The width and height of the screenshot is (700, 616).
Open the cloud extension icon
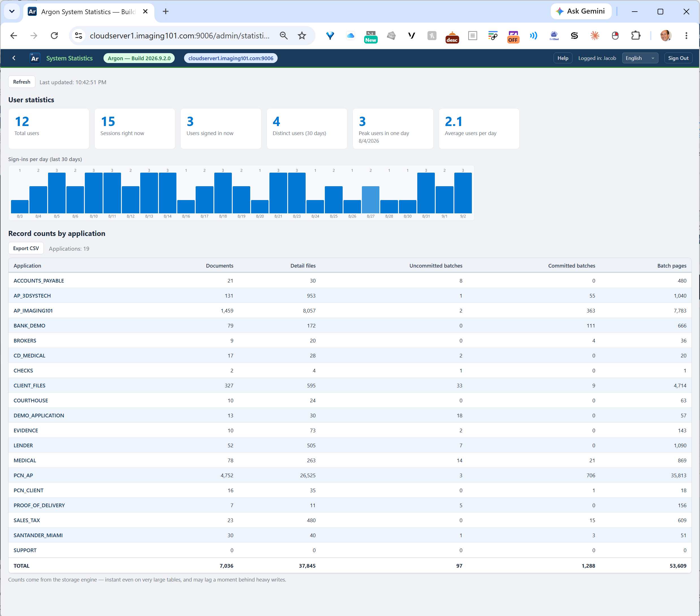coord(350,36)
